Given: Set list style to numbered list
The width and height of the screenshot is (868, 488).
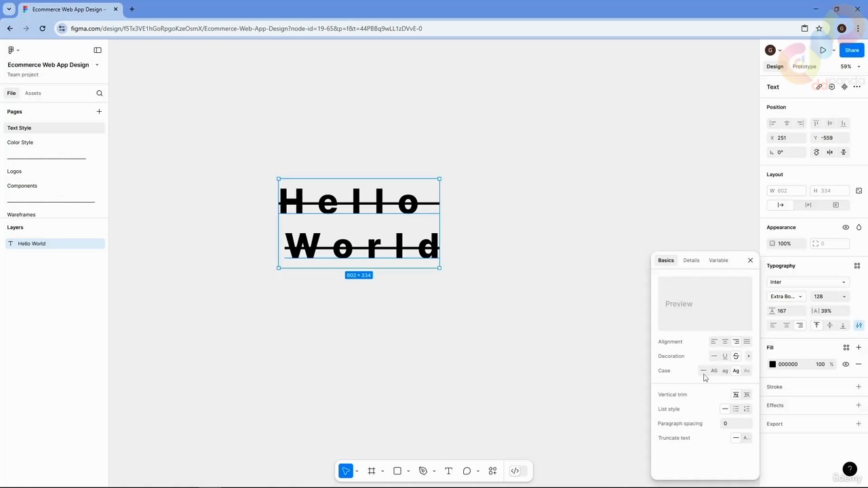Looking at the screenshot, I should pyautogui.click(x=747, y=409).
